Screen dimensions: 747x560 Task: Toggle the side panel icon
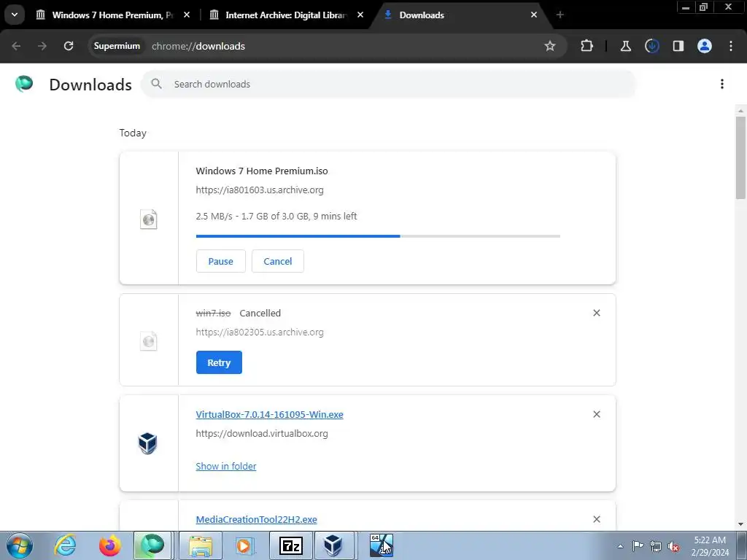coord(678,46)
